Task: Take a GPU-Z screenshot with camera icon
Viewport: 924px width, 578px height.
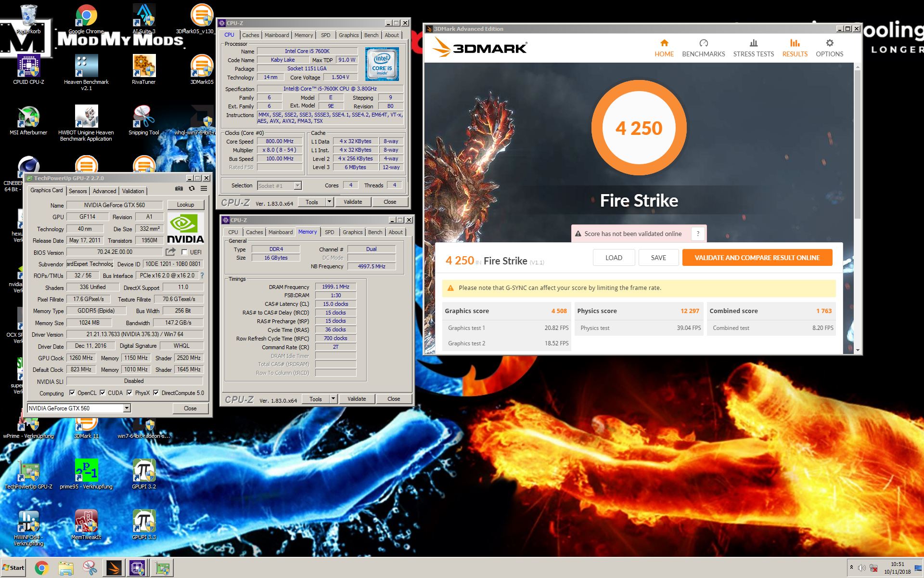Action: [179, 189]
